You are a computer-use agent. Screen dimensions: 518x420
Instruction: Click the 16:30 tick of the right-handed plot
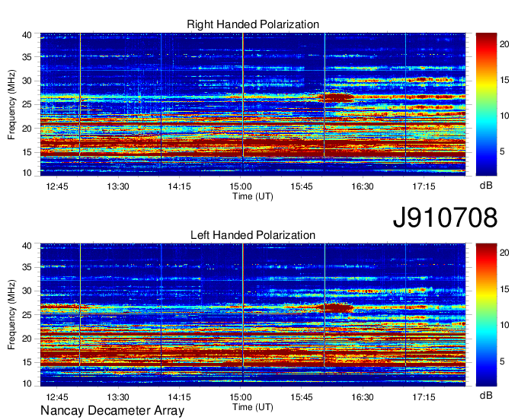point(363,186)
